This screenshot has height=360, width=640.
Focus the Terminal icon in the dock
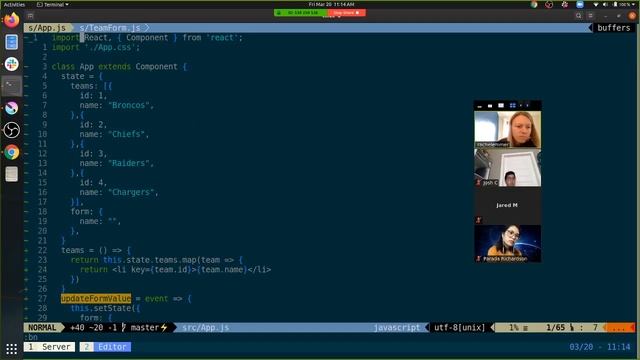pyautogui.click(x=11, y=86)
